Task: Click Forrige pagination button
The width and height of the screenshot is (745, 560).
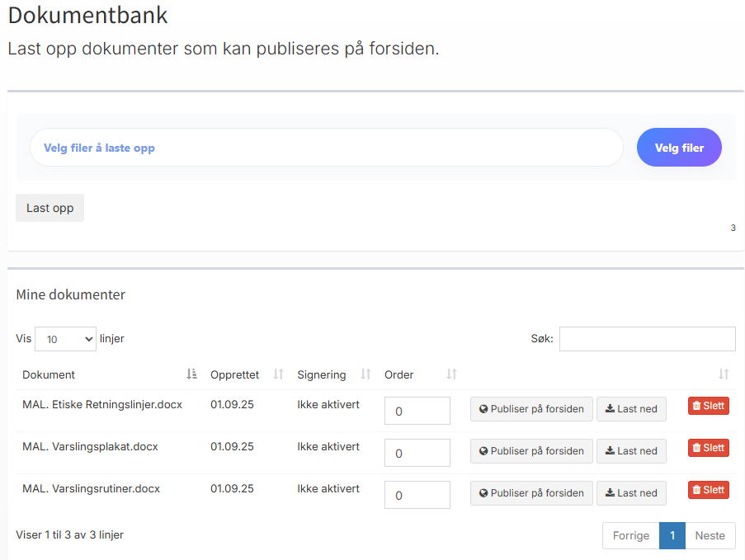Action: (630, 535)
